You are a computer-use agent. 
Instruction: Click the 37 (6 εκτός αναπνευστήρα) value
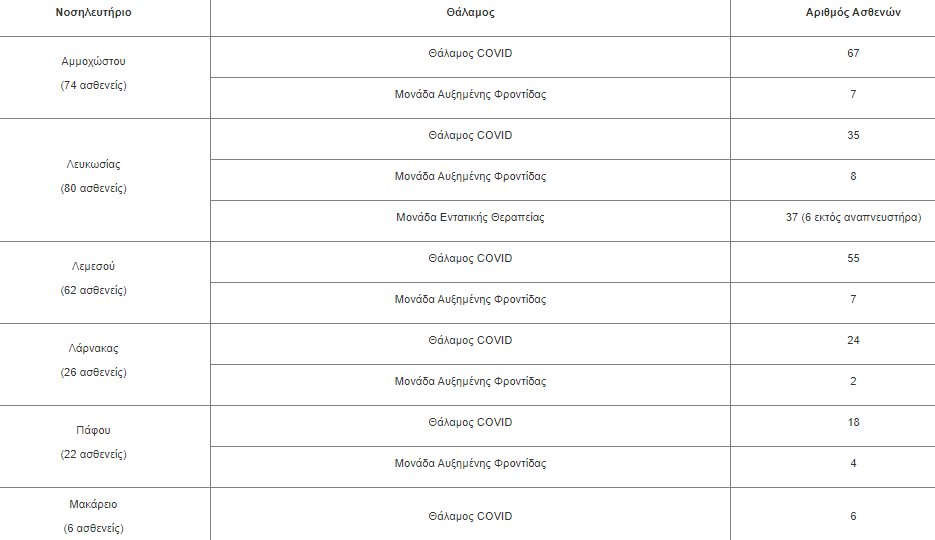853,218
